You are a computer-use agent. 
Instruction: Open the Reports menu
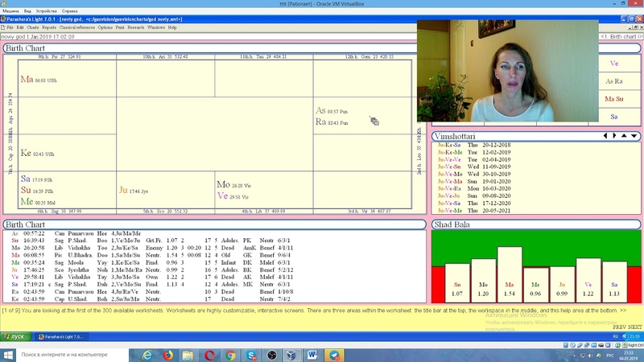pos(49,27)
